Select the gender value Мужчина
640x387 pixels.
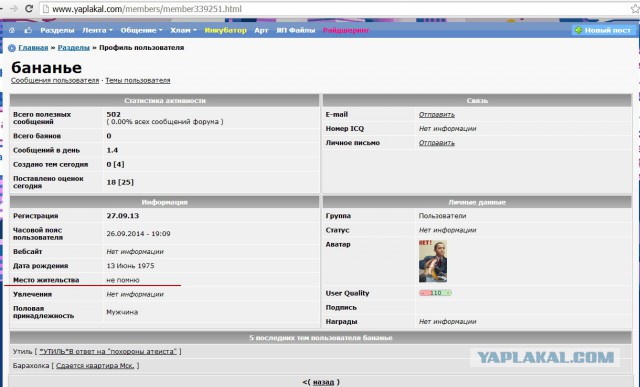point(122,312)
